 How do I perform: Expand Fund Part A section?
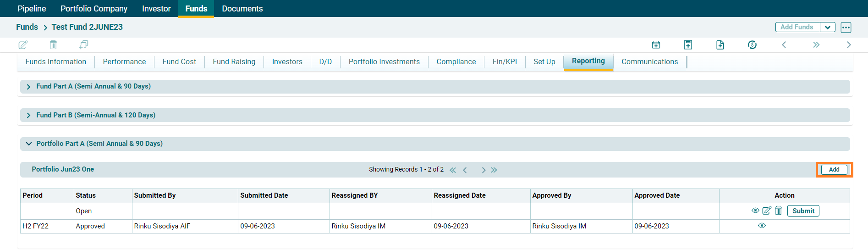[x=29, y=87]
